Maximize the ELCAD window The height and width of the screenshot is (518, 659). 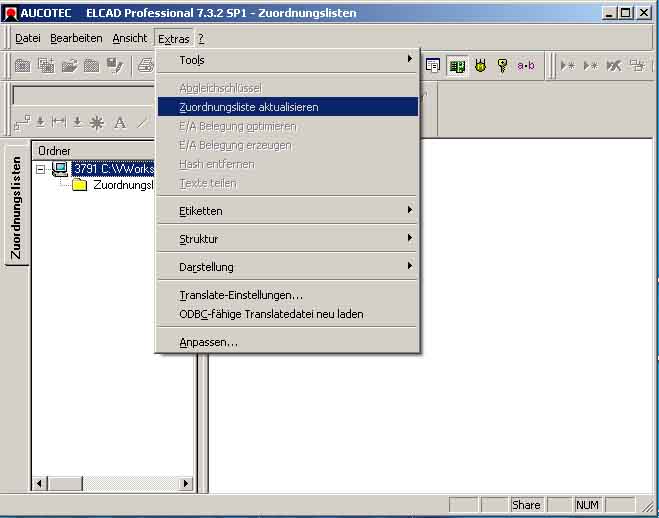point(625,13)
